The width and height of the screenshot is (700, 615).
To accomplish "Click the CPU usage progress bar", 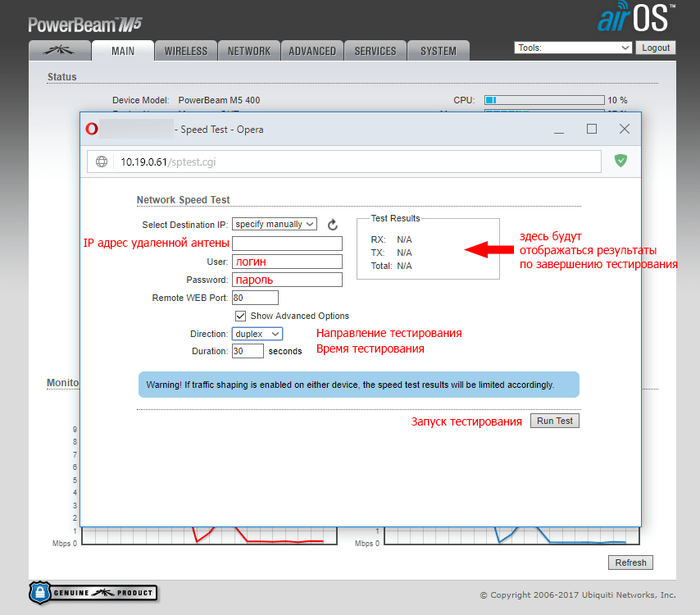I will pyautogui.click(x=543, y=100).
